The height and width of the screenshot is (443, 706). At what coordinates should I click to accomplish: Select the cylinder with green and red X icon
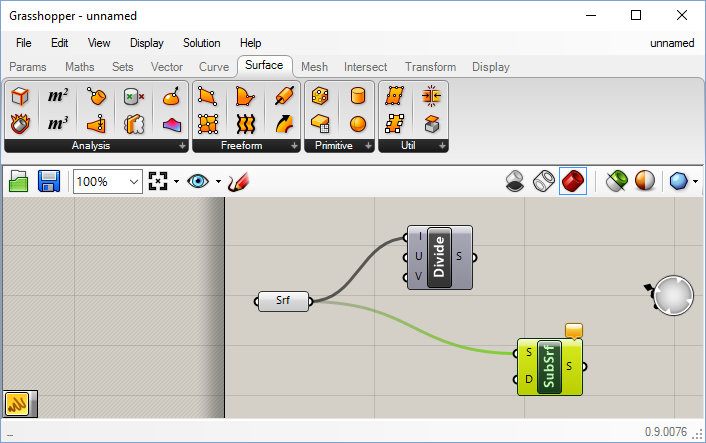pyautogui.click(x=134, y=96)
